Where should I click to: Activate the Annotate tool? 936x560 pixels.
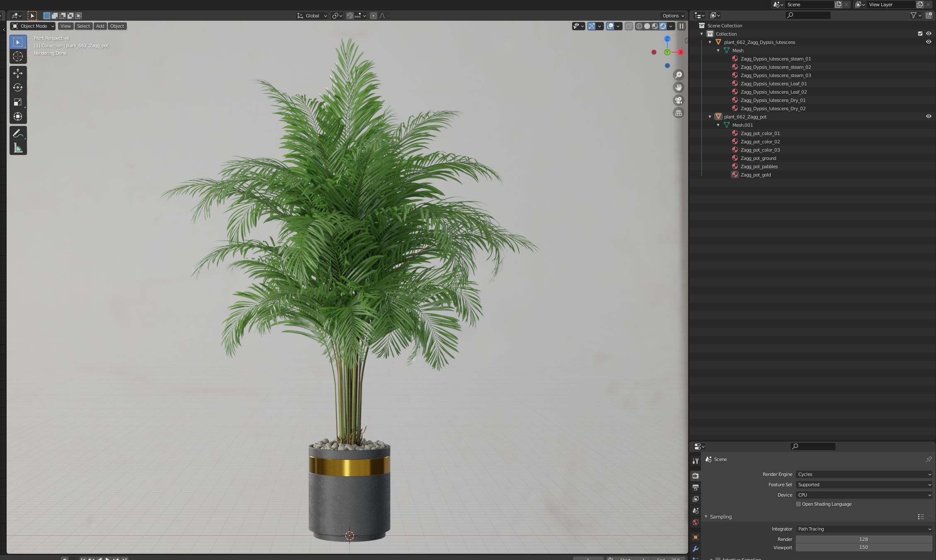(x=18, y=133)
